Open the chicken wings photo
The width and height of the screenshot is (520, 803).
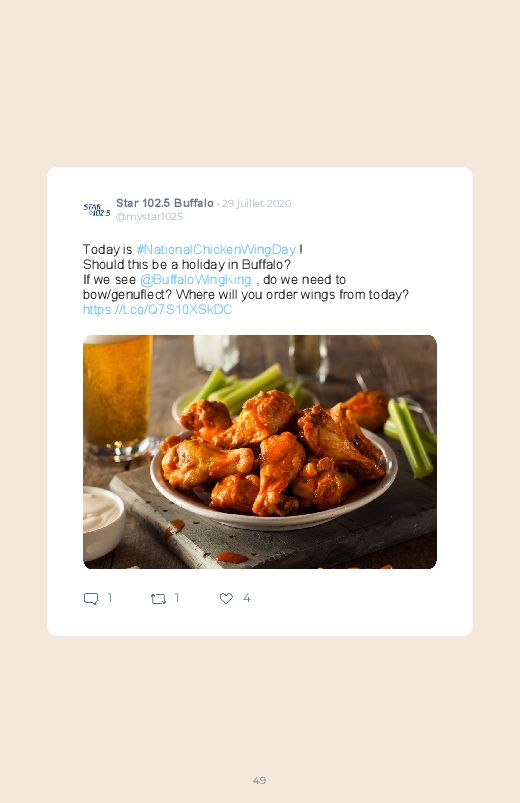(x=260, y=452)
